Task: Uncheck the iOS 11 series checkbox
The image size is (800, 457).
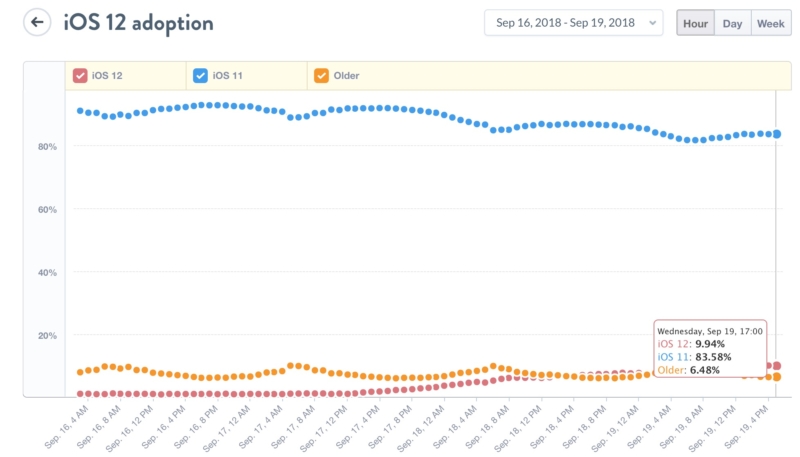Action: point(200,75)
